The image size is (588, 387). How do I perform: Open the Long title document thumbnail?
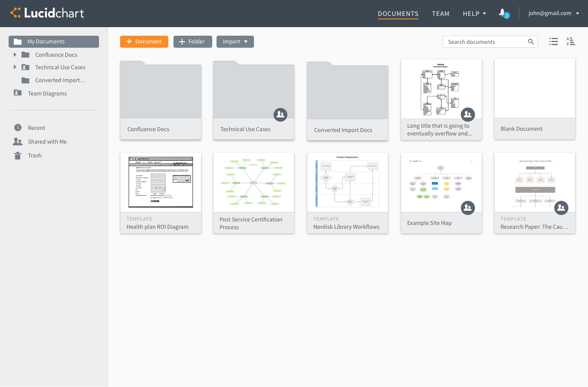click(441, 89)
